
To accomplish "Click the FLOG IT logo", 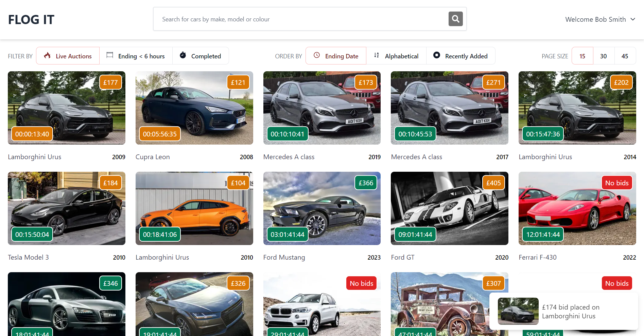I will 31,20.
